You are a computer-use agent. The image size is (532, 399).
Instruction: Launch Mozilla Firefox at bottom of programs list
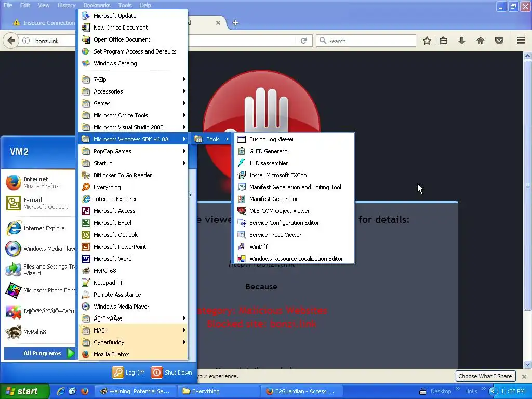tap(133, 354)
